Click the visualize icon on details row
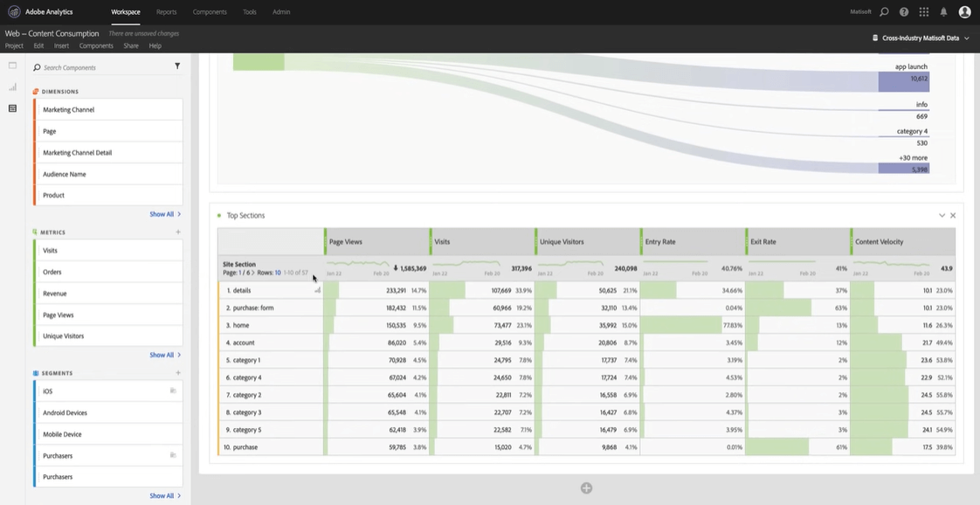 pyautogui.click(x=318, y=290)
